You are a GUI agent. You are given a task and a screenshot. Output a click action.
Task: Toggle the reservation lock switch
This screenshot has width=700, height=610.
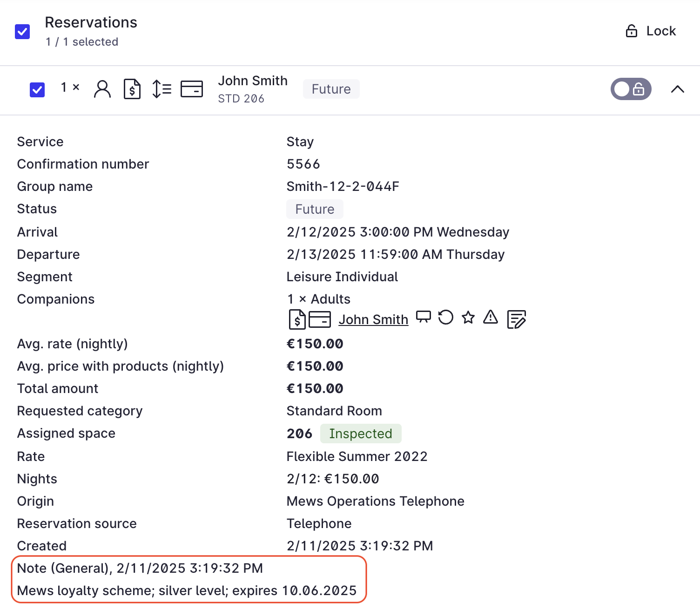tap(631, 89)
